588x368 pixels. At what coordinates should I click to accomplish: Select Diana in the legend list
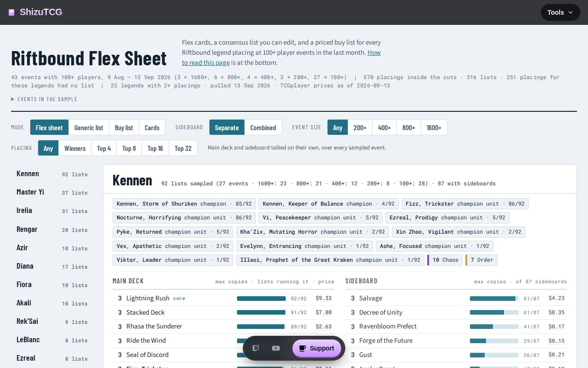pyautogui.click(x=52, y=266)
